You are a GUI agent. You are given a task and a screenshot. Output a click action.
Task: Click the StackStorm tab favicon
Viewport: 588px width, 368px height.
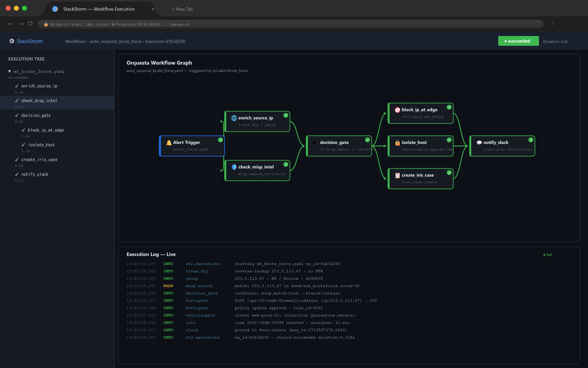point(55,9)
